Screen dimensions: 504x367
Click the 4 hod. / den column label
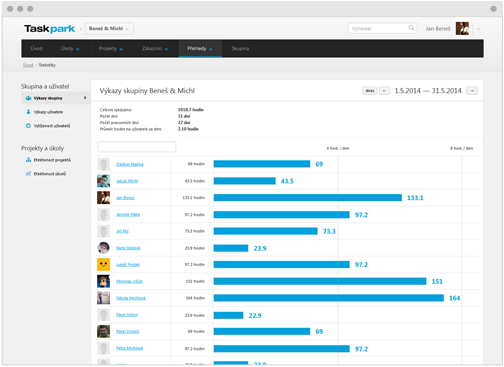click(338, 148)
